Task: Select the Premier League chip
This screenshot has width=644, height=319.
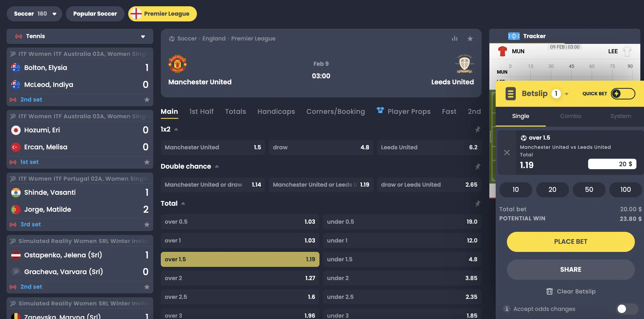Action: (162, 14)
